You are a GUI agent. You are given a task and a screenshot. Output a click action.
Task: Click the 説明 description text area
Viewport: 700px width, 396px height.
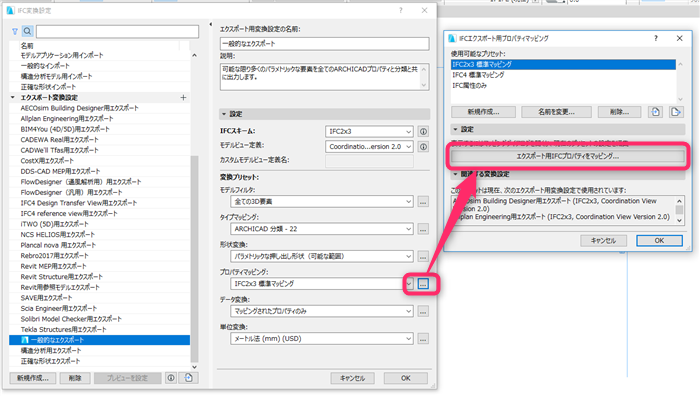[325, 77]
